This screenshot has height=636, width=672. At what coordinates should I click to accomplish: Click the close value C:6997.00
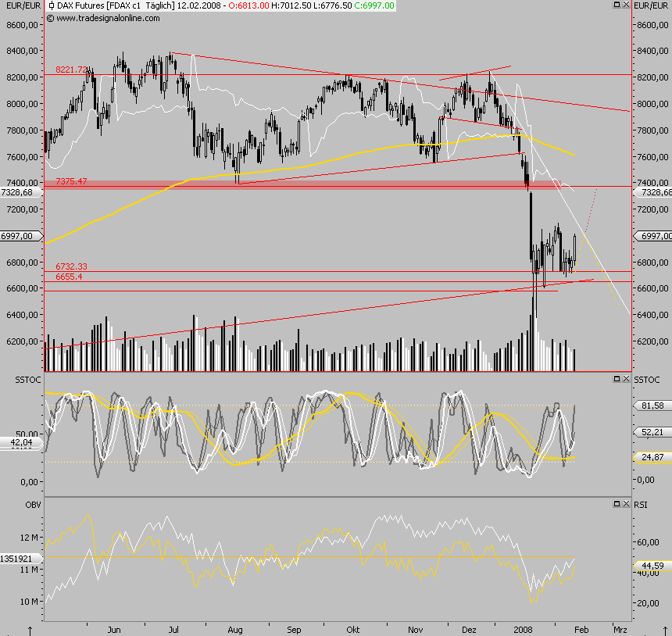click(x=374, y=5)
